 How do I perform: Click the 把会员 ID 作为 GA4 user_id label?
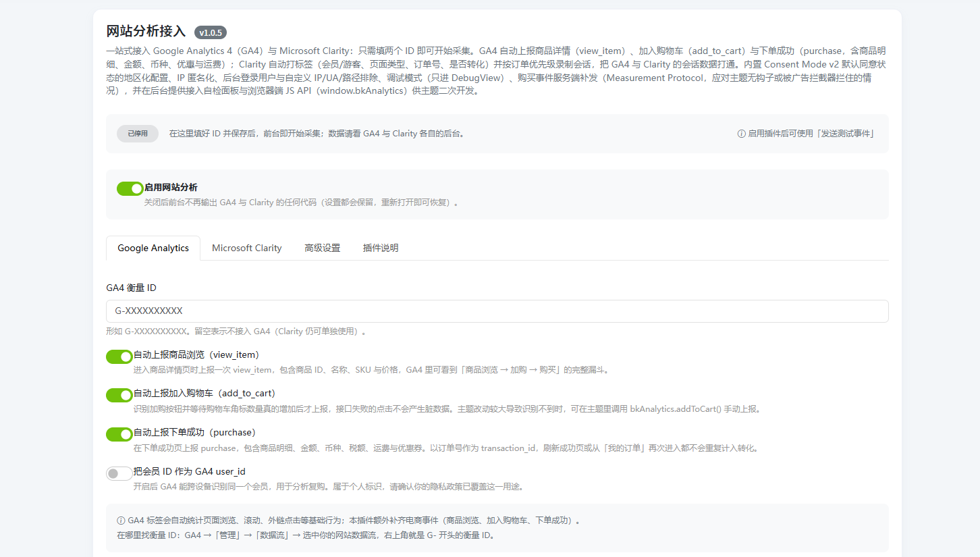(189, 471)
